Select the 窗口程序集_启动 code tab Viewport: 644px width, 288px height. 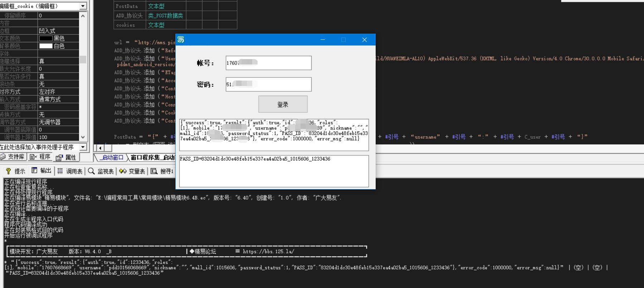click(152, 158)
